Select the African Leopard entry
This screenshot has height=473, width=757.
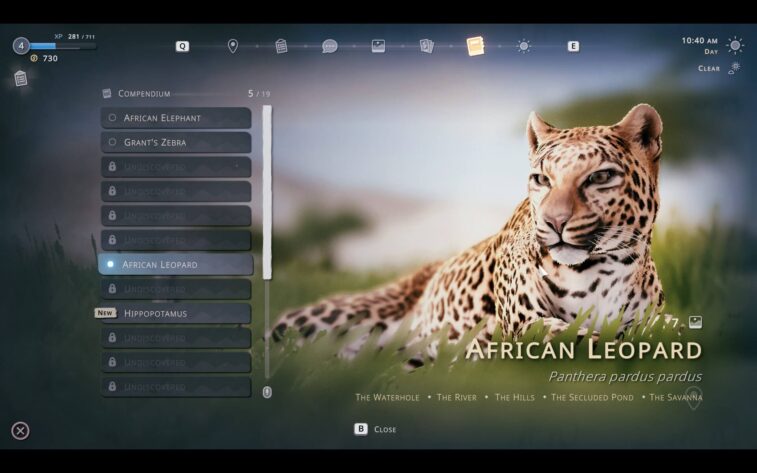tap(176, 264)
